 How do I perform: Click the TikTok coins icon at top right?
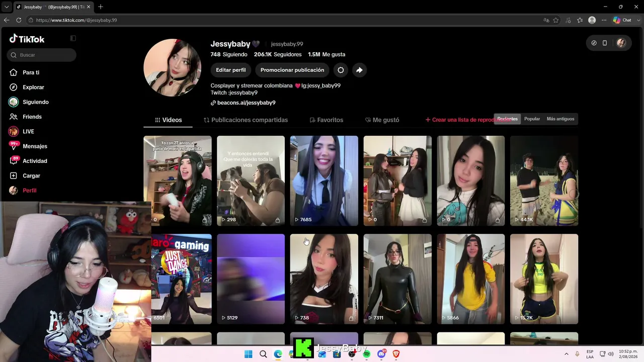(594, 43)
